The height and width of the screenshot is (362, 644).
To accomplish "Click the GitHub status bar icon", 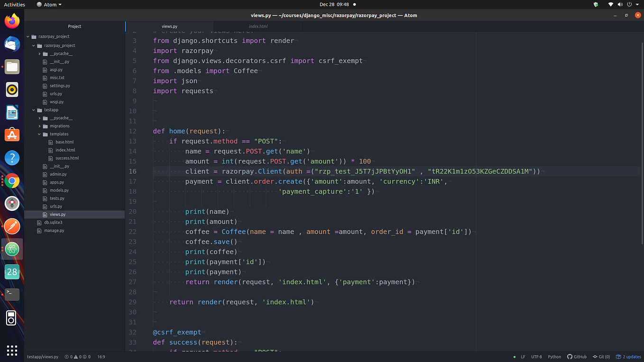I will coord(577,357).
